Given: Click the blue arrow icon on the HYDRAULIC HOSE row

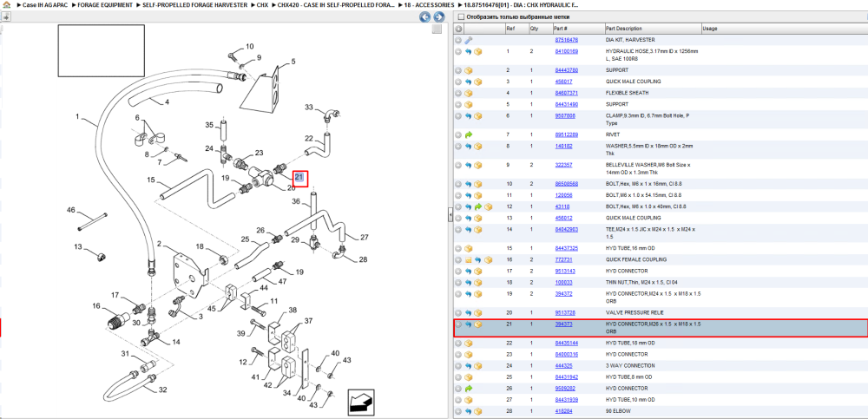Looking at the screenshot, I should point(469,51).
